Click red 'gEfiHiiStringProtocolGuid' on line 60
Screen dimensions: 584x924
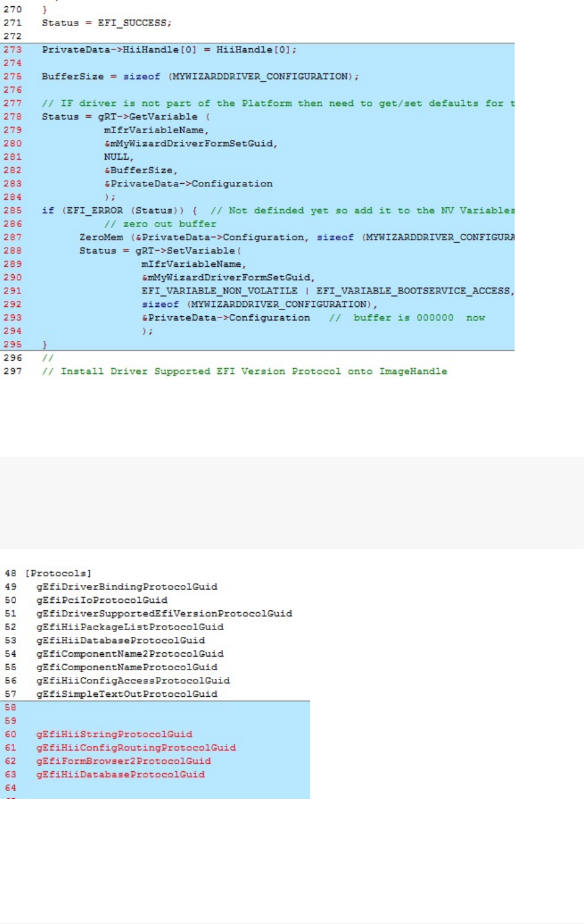click(115, 735)
